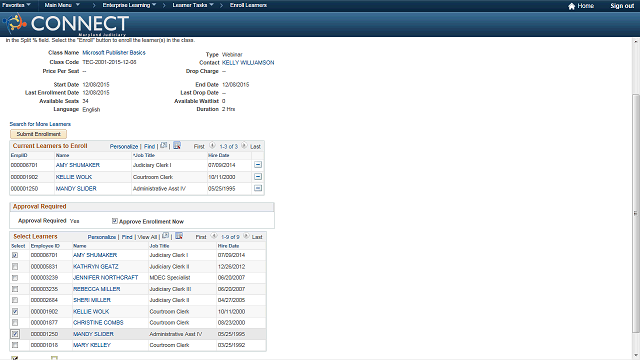Expand Enterprise Learning breadcrumb dropdown
The image size is (640, 360).
(x=129, y=5)
